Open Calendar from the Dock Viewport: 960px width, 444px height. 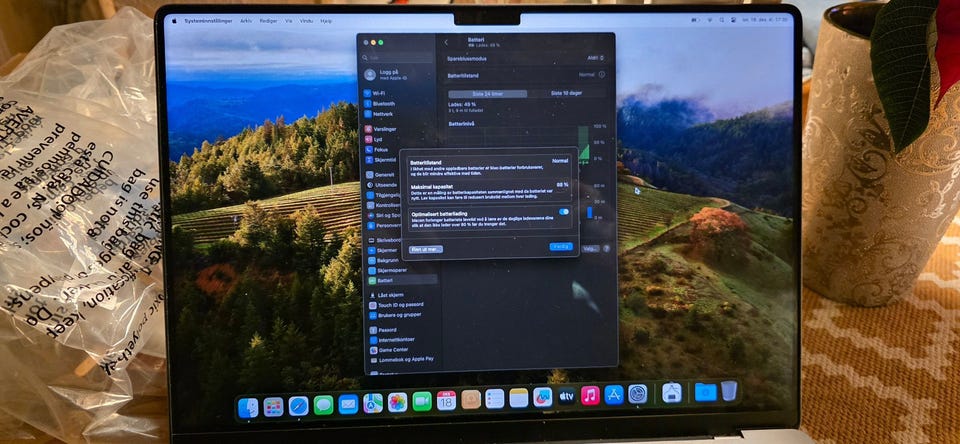point(446,401)
